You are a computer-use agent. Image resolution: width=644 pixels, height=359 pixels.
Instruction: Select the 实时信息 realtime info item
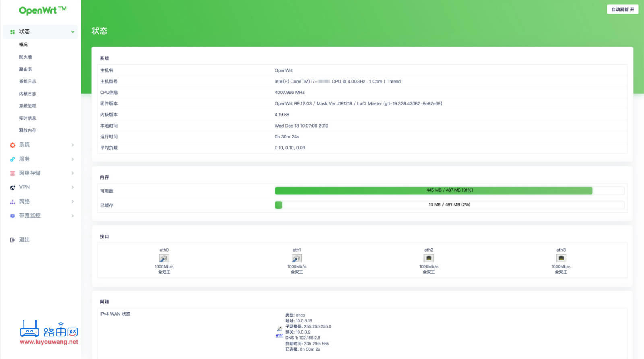coord(27,118)
